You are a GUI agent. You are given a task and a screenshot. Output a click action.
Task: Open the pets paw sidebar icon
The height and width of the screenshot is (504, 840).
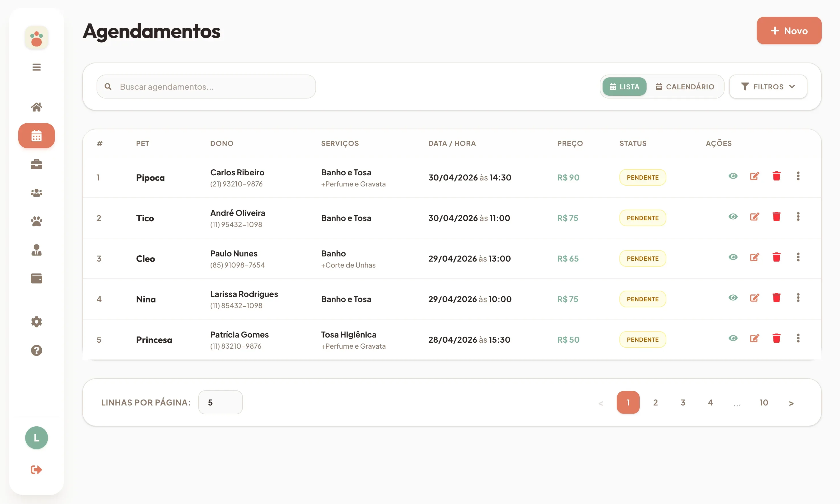pos(36,221)
